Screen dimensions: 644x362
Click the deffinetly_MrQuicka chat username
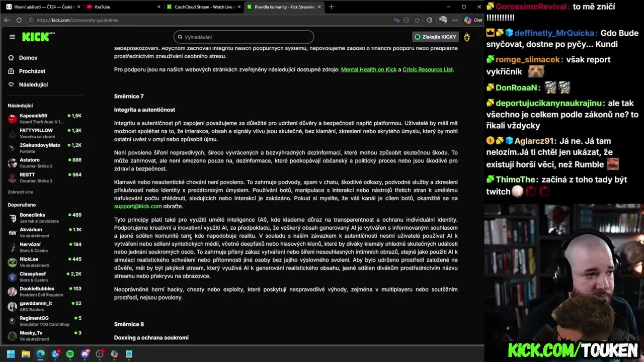(x=555, y=33)
